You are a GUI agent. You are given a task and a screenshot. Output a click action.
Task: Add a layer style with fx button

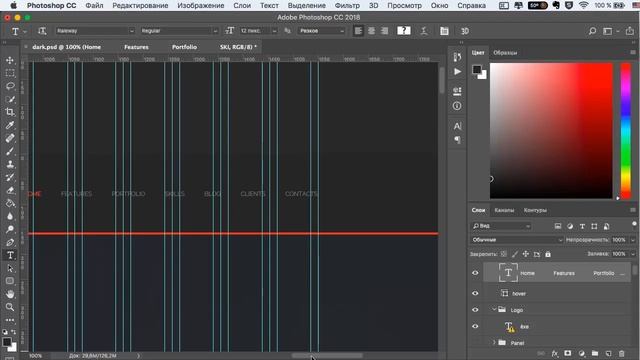pyautogui.click(x=554, y=353)
